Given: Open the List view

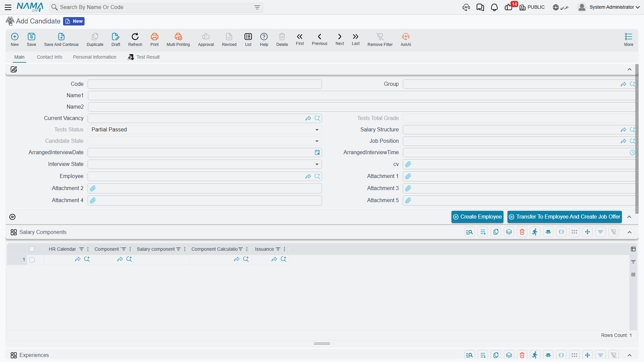Looking at the screenshot, I should pyautogui.click(x=248, y=40).
